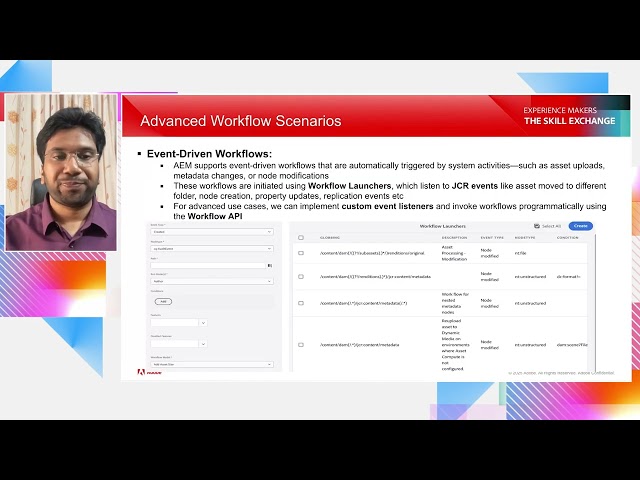The height and width of the screenshot is (480, 640).
Task: Click the presenter webcam thumbnail
Action: click(x=61, y=172)
